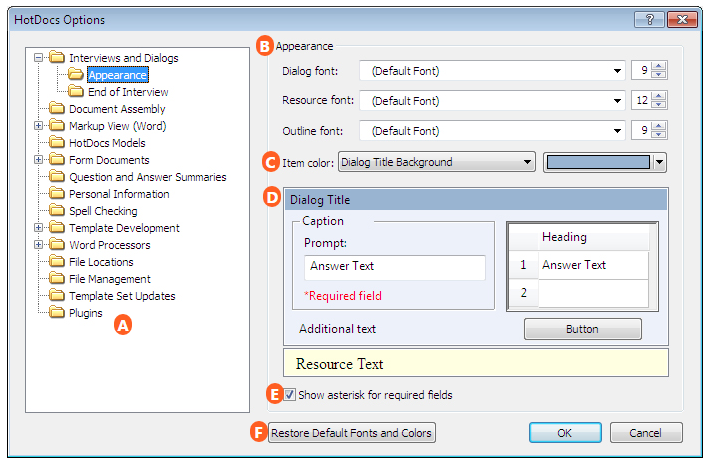The height and width of the screenshot is (467, 710).
Task: Click the Resource Text preview pane
Action: point(476,363)
